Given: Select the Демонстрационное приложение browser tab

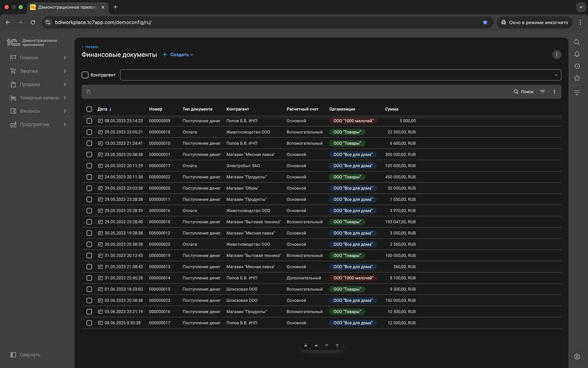Looking at the screenshot, I should coord(67,7).
